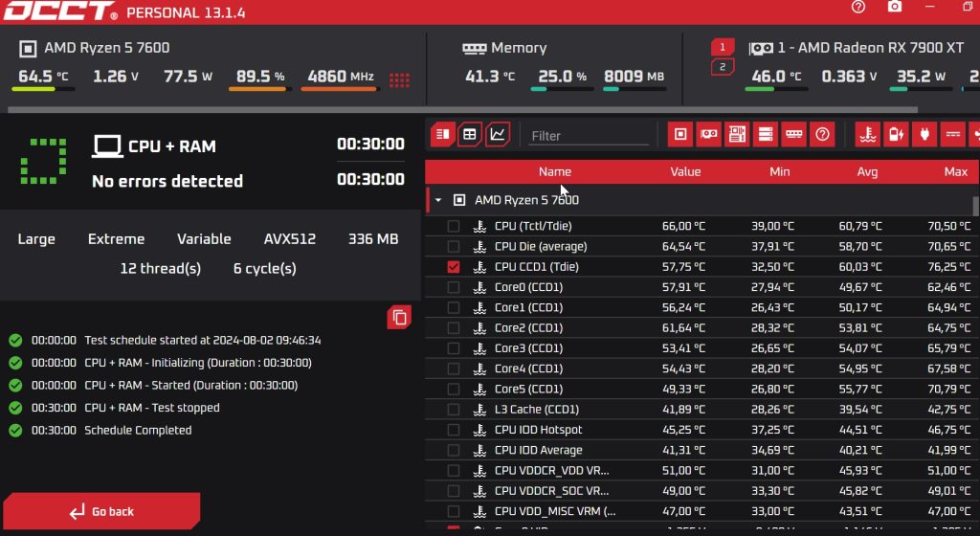Sort by the Value column header
980x536 pixels.
click(x=685, y=171)
